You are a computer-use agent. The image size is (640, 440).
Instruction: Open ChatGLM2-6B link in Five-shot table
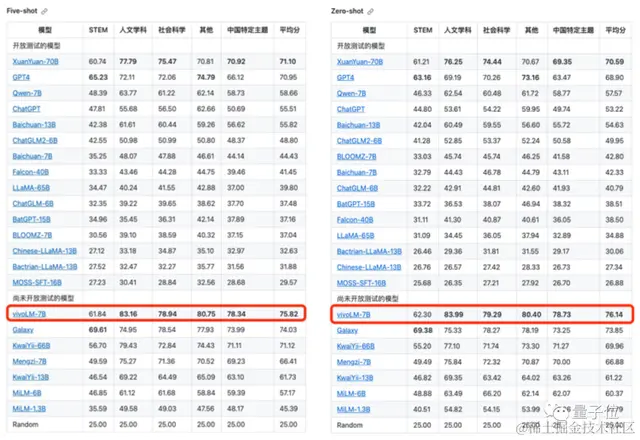pos(35,140)
